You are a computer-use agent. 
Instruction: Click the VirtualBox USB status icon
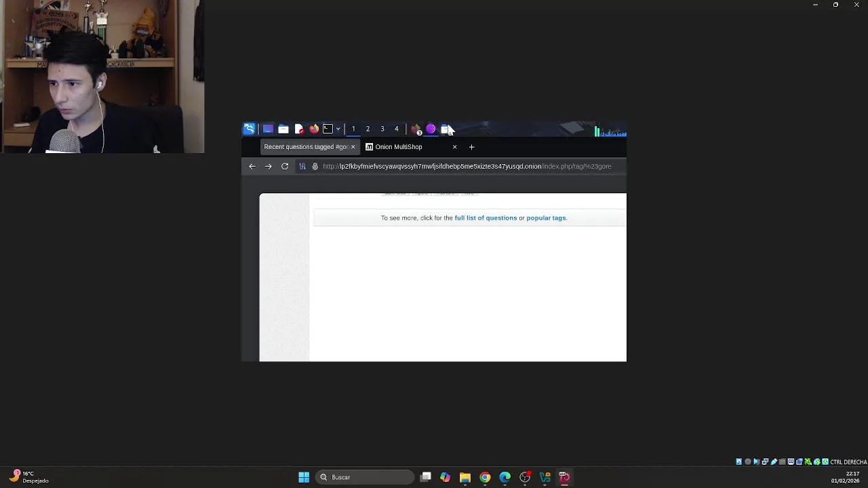774,462
